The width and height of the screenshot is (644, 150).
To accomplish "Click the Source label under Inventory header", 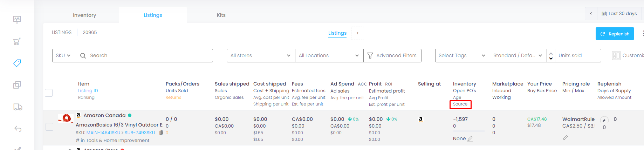I will point(460,104).
